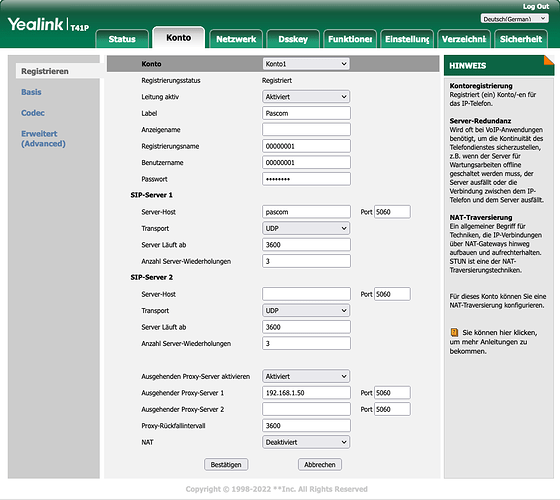Screen dimensions: 560x500
Task: Go to the Sicherheit tab
Action: click(521, 39)
